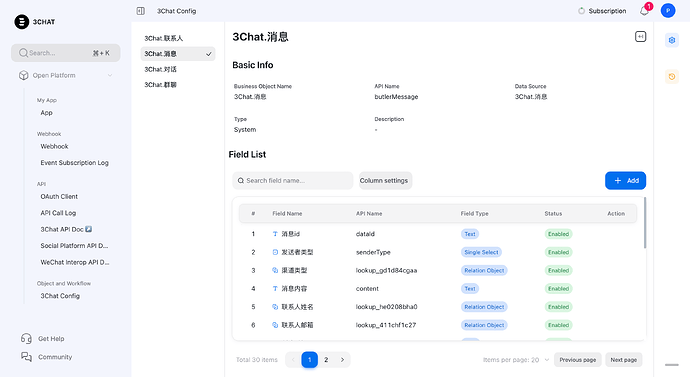Viewport: 690px width, 377px height.
Task: Go to page 2
Action: click(x=326, y=360)
